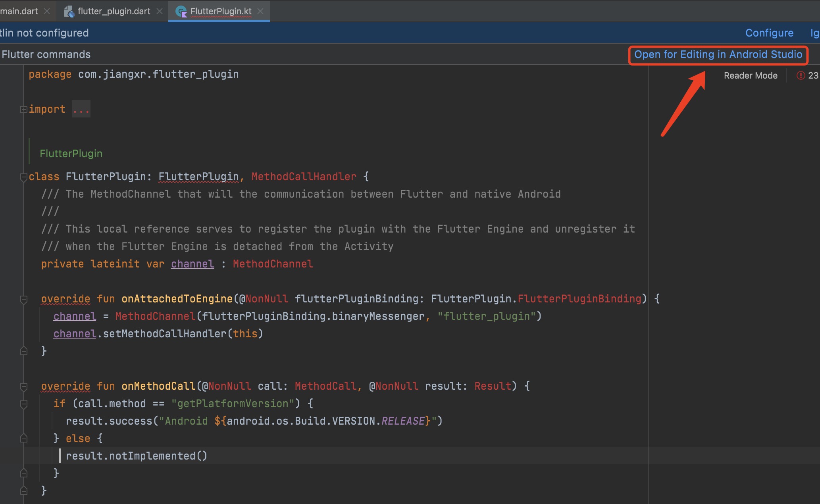Click the Kotlin file icon on FlutterPlugin.kt tab
The width and height of the screenshot is (820, 504).
pyautogui.click(x=181, y=12)
